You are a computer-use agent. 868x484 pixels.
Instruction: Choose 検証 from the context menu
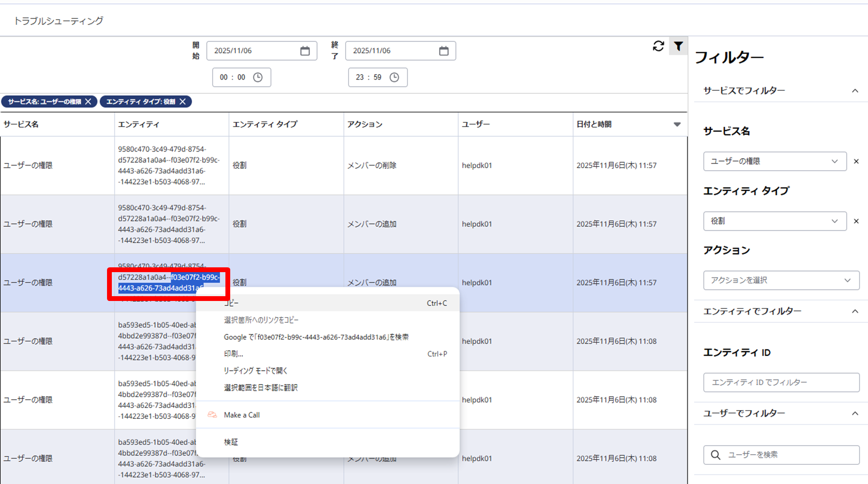tap(231, 442)
